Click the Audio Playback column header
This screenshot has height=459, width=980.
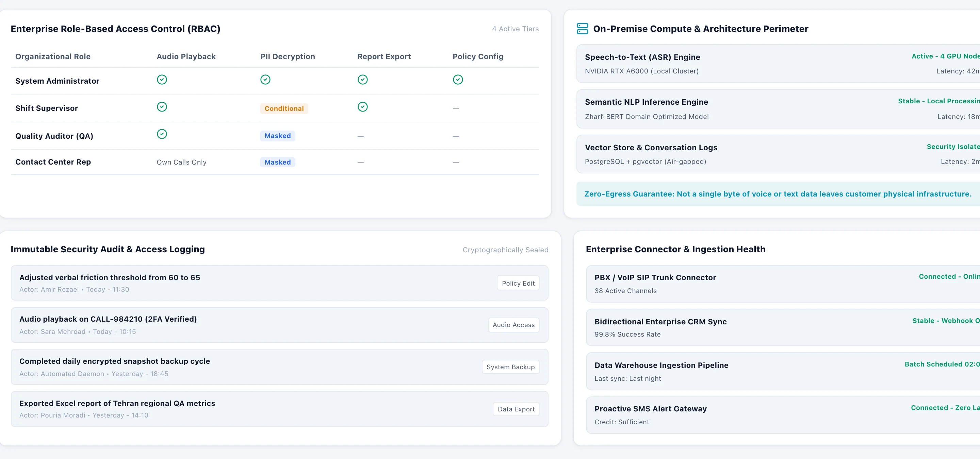click(x=186, y=57)
